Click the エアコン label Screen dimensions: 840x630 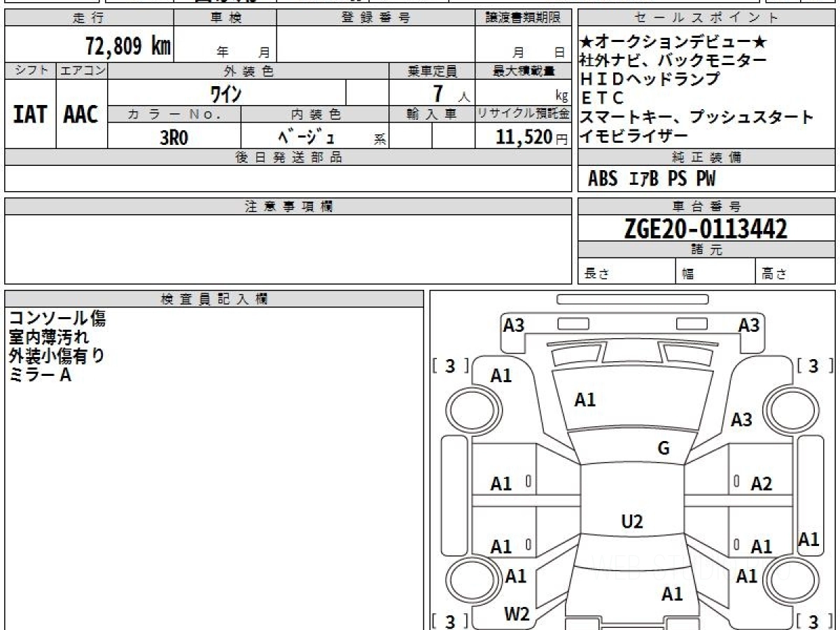[82, 71]
